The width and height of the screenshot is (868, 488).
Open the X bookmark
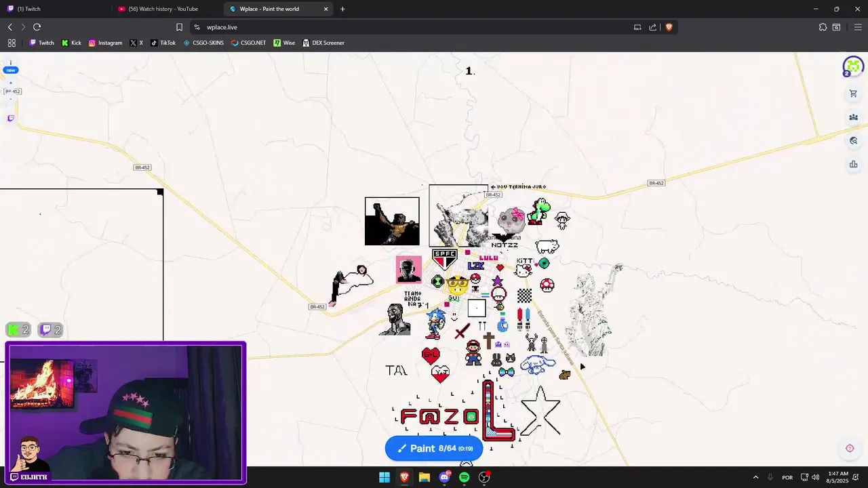point(136,43)
